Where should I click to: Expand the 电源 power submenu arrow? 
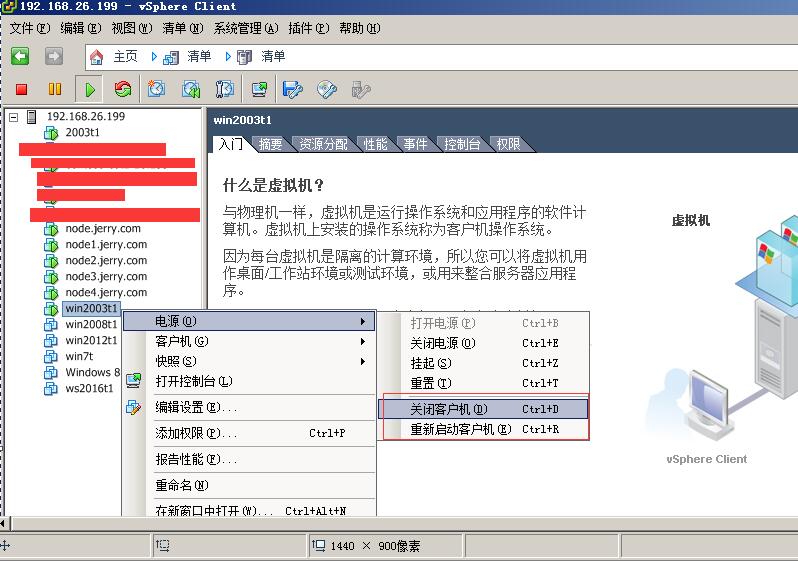363,321
